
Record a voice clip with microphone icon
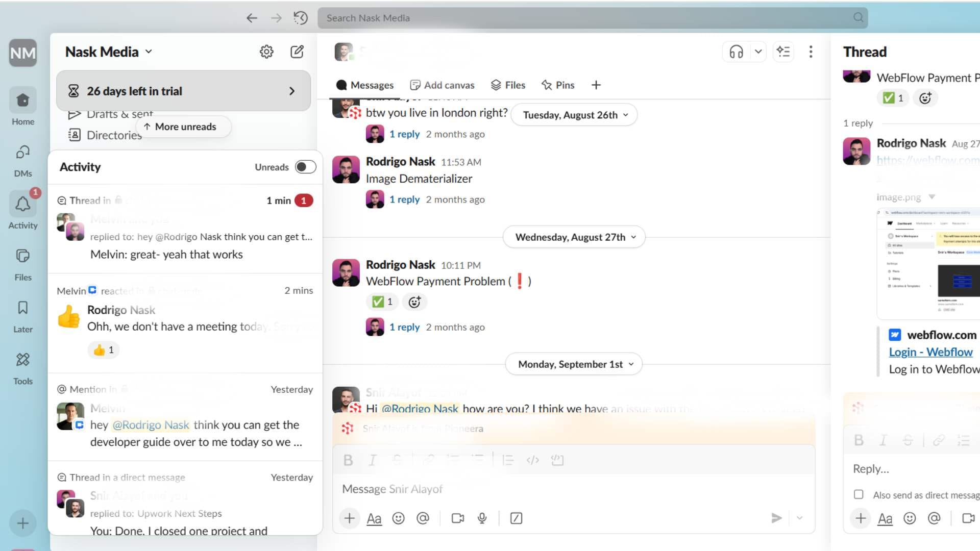click(x=482, y=518)
